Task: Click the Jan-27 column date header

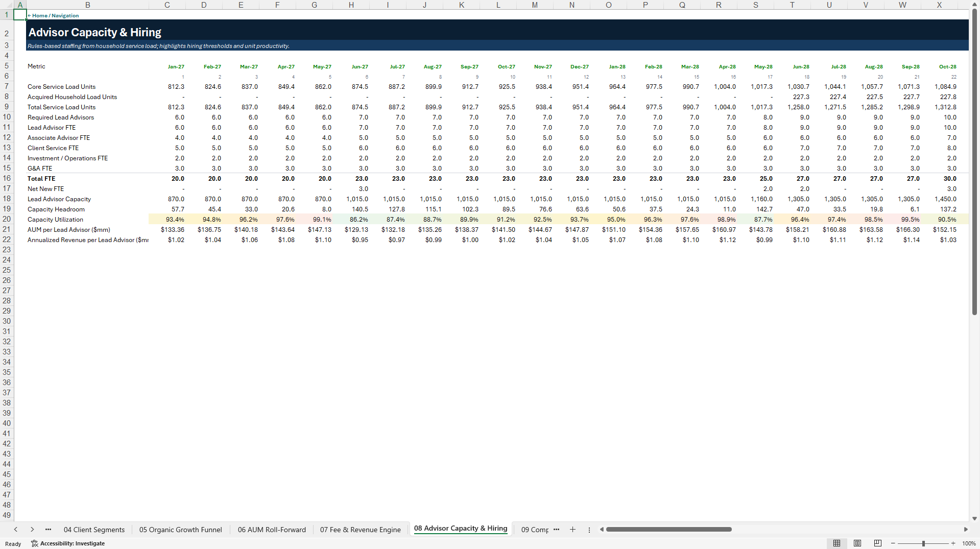Action: tap(176, 67)
